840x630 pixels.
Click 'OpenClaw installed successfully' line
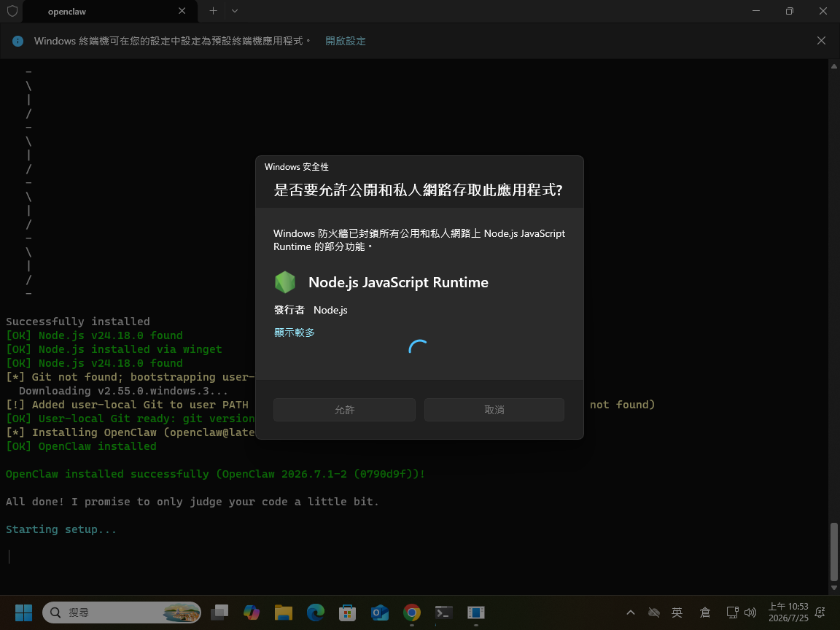[215, 474]
